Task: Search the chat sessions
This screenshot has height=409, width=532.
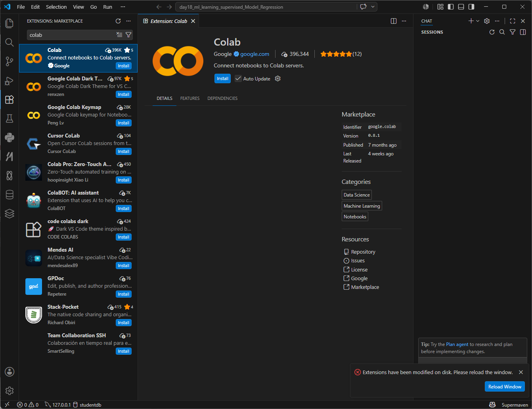Action: (x=502, y=32)
